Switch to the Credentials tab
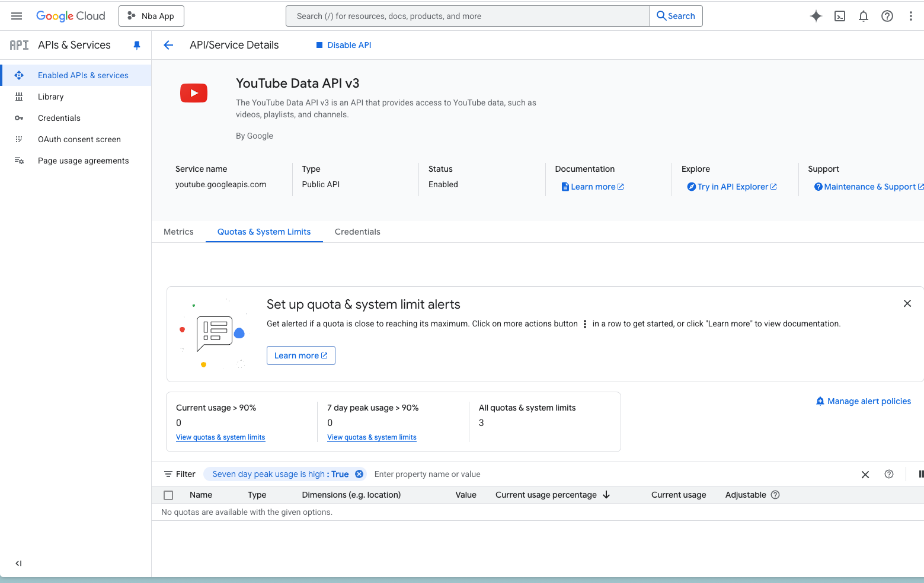 coord(357,232)
